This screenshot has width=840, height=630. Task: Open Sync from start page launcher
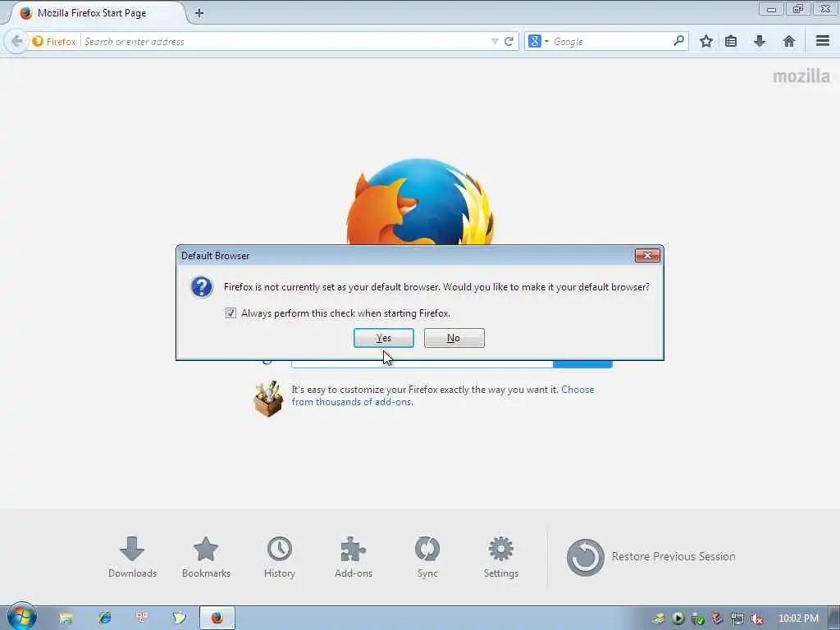[x=427, y=557]
